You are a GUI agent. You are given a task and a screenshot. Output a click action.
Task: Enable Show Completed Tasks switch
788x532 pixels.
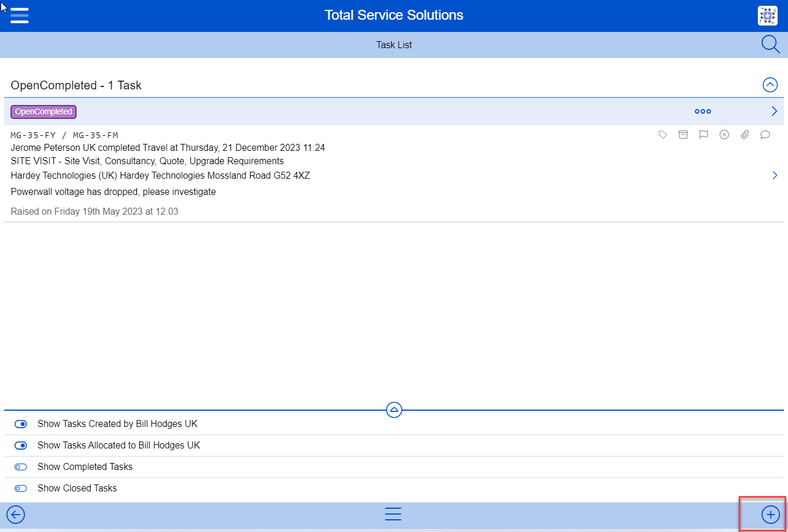point(21,467)
